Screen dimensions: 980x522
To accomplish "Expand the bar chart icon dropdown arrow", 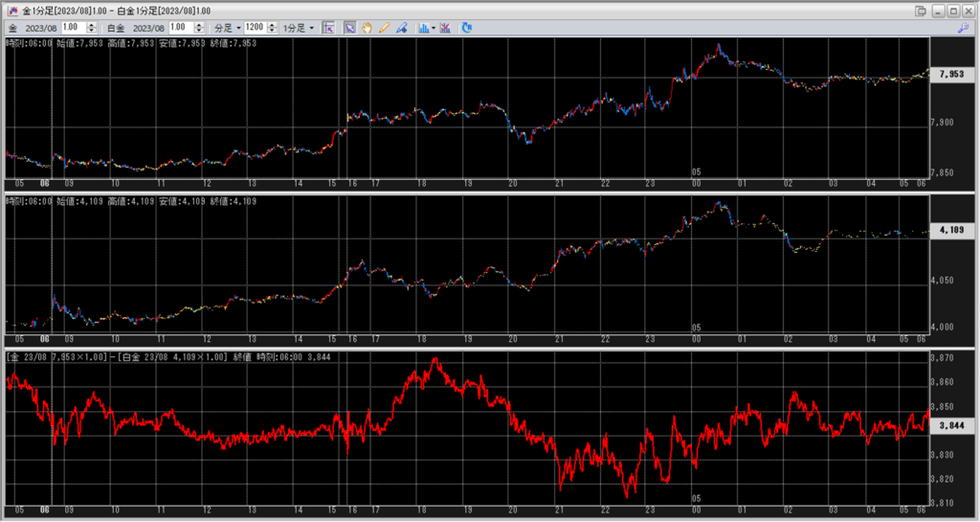I will pyautogui.click(x=434, y=28).
